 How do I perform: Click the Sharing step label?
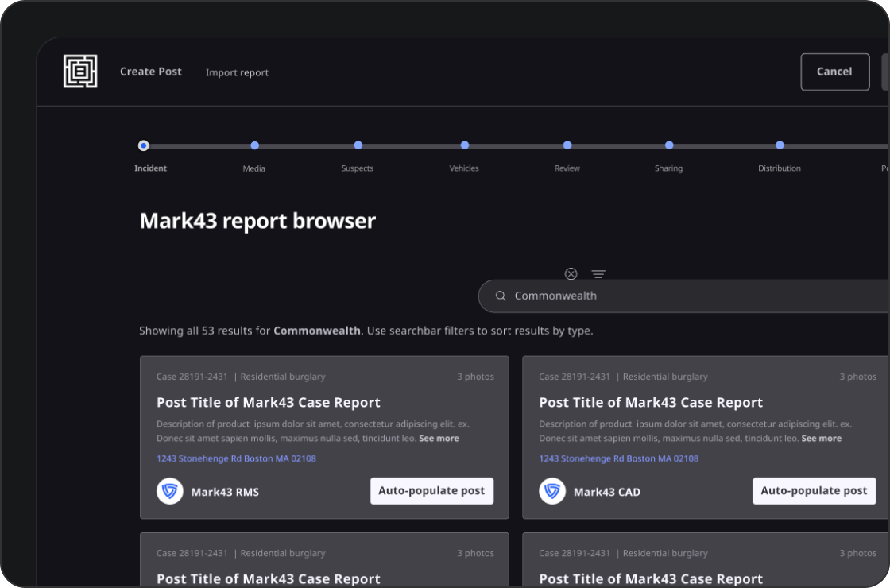point(668,168)
